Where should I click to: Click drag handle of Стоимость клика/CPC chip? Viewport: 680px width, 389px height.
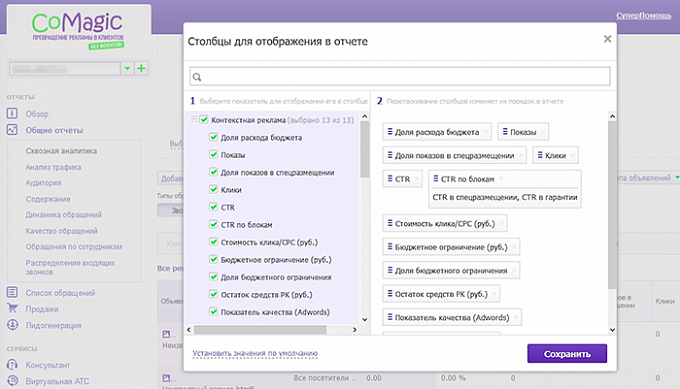tap(390, 223)
